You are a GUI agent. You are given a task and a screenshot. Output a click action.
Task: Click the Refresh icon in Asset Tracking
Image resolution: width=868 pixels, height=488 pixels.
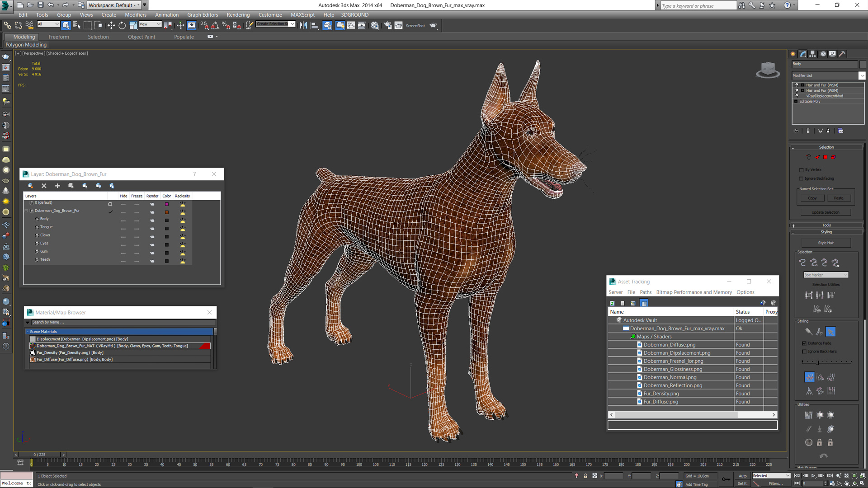(x=612, y=303)
